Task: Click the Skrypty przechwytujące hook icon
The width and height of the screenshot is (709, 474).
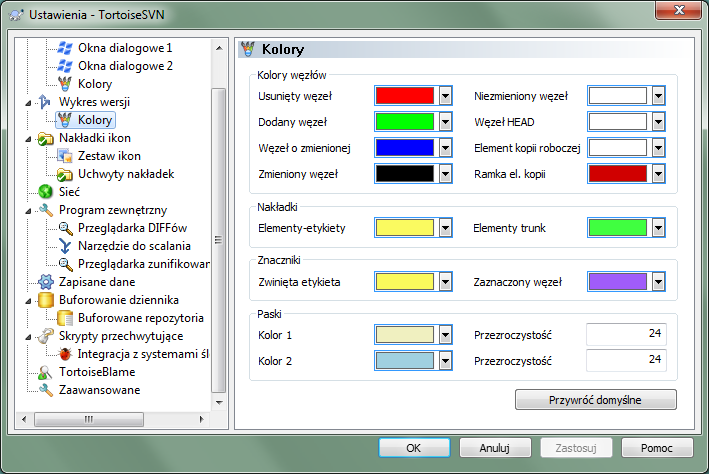Action: (x=45, y=336)
